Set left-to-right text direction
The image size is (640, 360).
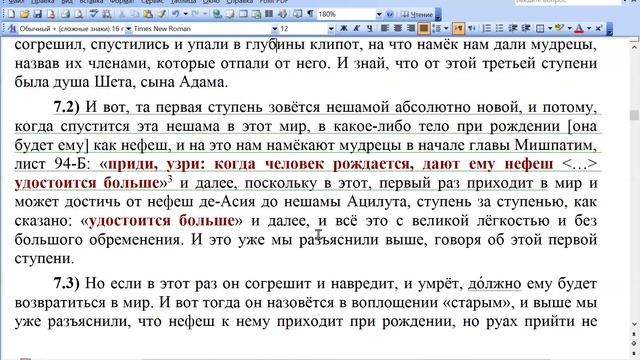coord(458,28)
